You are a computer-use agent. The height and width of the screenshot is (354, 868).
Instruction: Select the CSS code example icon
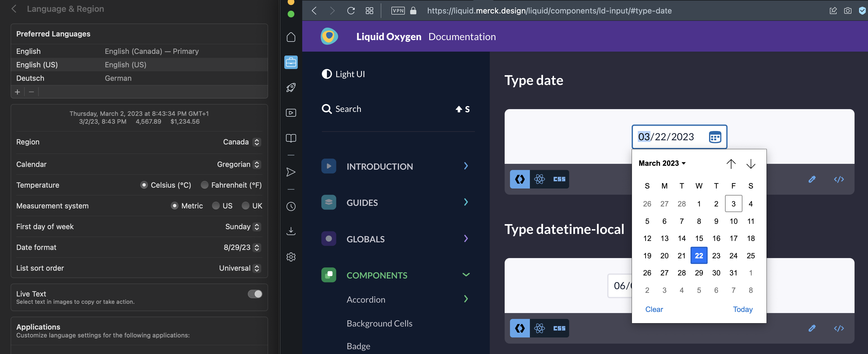click(558, 179)
